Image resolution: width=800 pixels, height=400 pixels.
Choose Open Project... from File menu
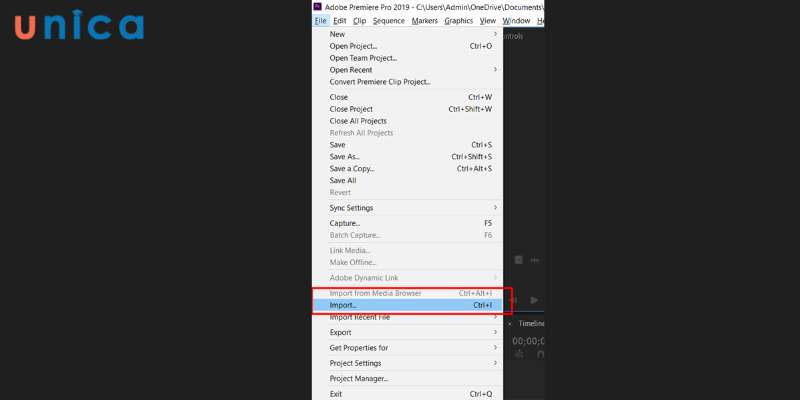(407, 46)
